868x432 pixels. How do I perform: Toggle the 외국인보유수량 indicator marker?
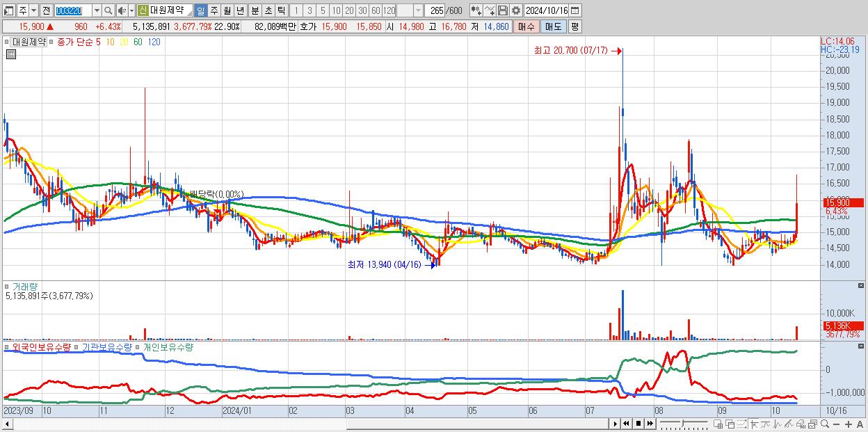[7, 346]
